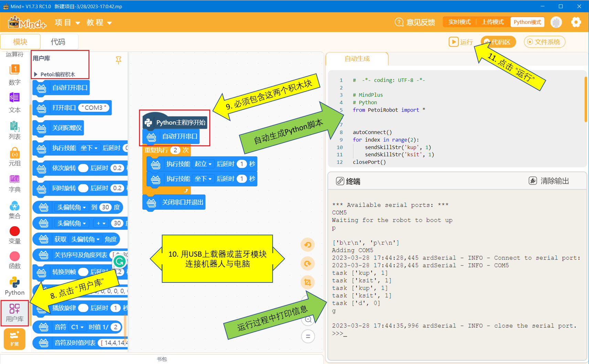Reset workspace zoom with equals icon
The image size is (589, 364).
click(308, 336)
